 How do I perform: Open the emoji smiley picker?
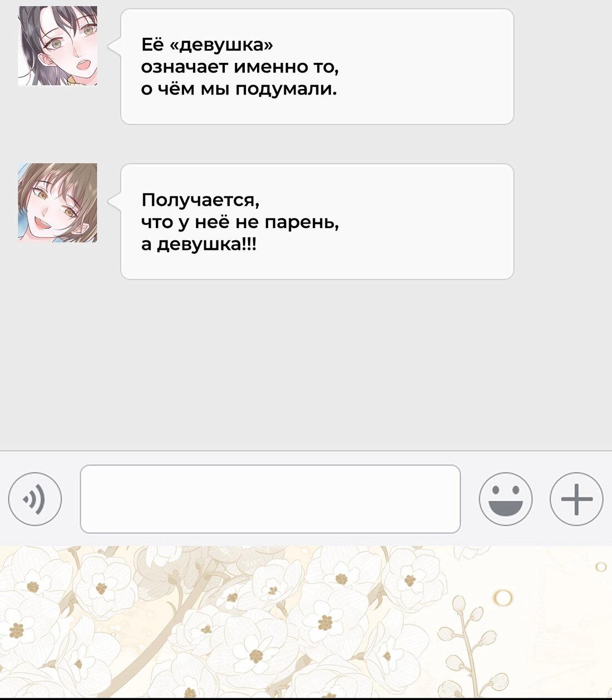[506, 499]
